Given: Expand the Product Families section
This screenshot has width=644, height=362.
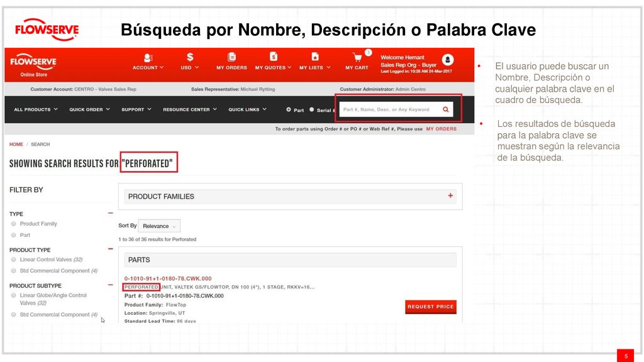Looking at the screenshot, I should 450,196.
